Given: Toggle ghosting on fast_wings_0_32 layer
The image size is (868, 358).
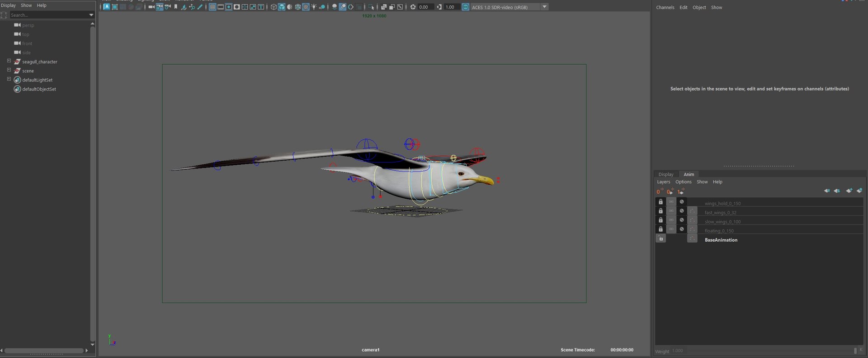Looking at the screenshot, I should pyautogui.click(x=692, y=211).
